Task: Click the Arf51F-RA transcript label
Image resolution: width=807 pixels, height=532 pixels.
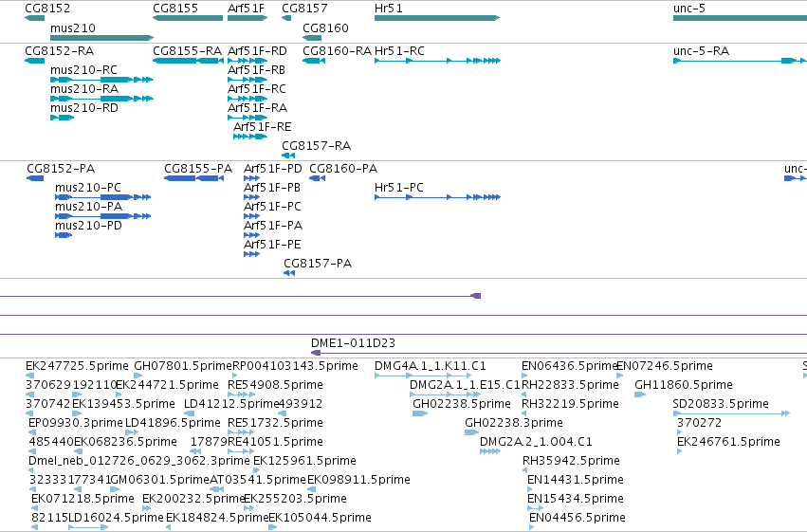Action: pos(257,108)
